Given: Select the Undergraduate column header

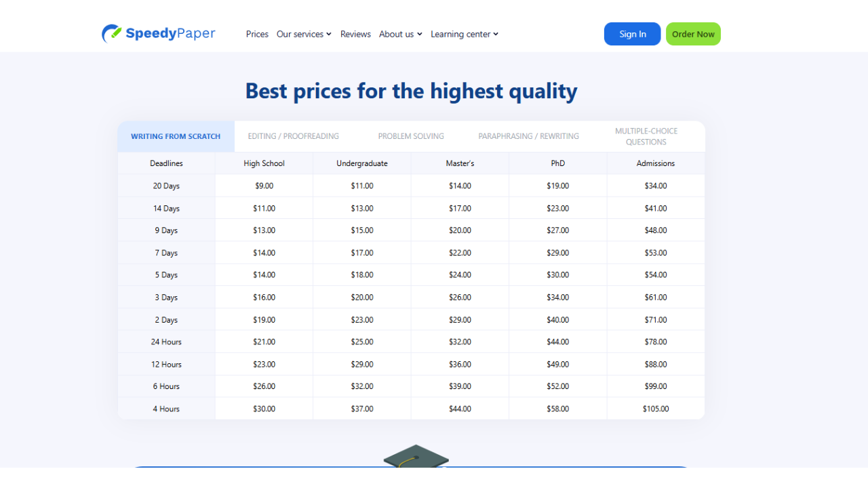Looking at the screenshot, I should [x=362, y=163].
